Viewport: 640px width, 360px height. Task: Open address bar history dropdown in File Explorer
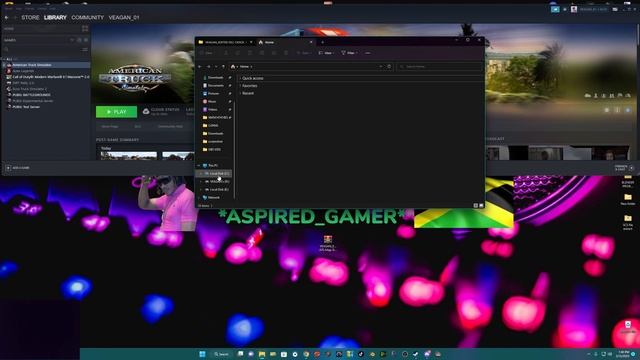tap(381, 67)
